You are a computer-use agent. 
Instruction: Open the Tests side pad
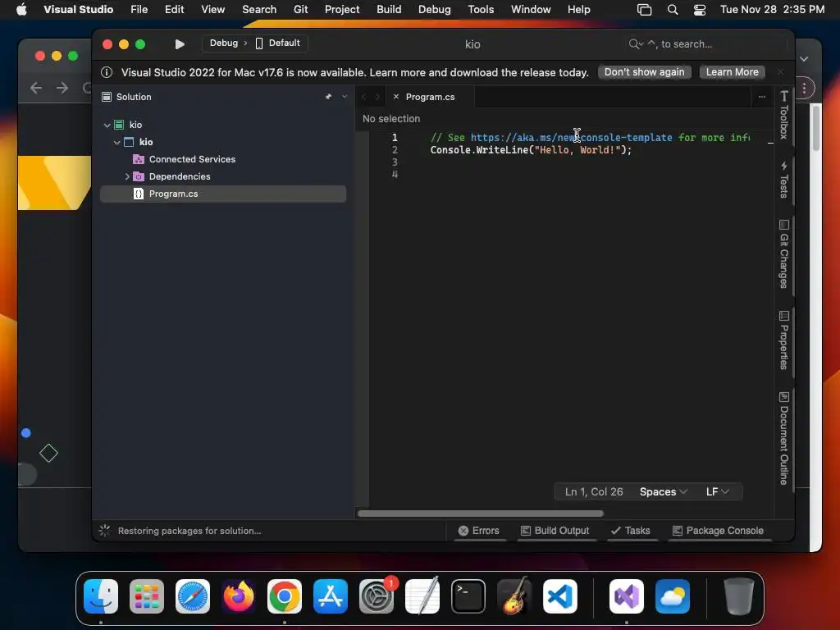click(x=783, y=179)
